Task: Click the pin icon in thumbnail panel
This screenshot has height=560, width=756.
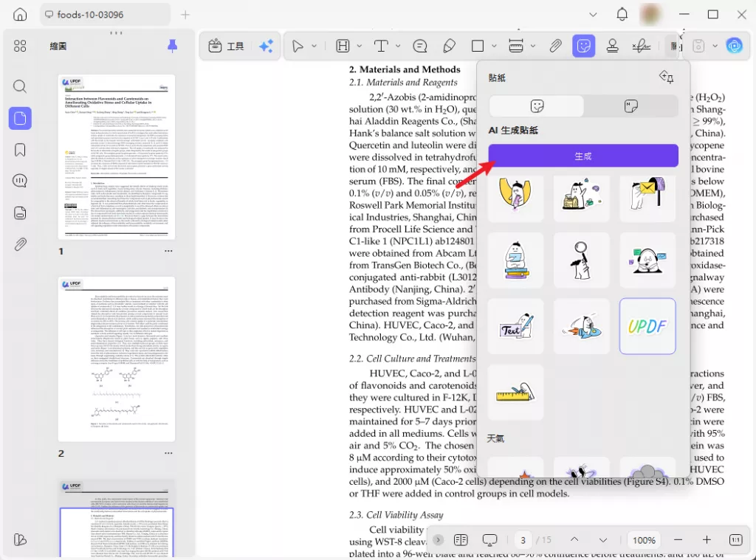Action: point(172,46)
